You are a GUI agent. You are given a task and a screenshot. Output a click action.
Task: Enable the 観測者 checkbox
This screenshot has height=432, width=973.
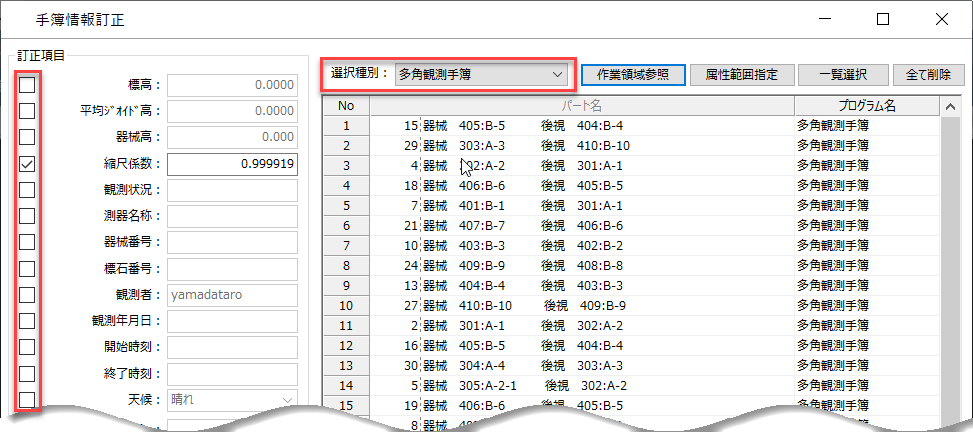[28, 295]
